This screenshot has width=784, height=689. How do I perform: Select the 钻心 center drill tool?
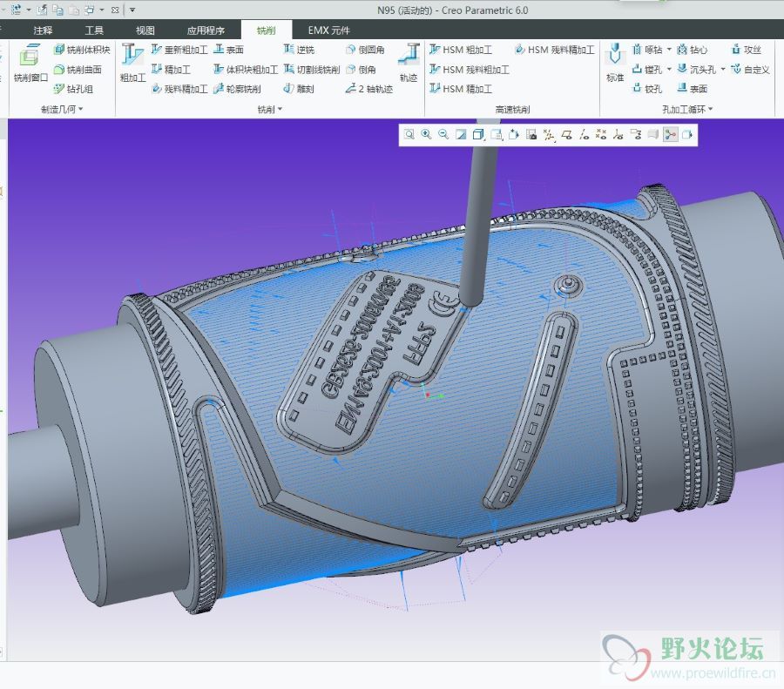pyautogui.click(x=692, y=50)
